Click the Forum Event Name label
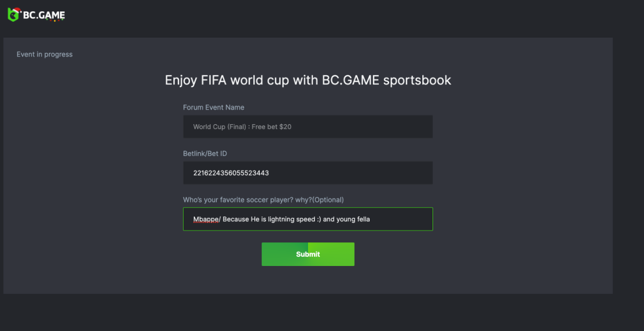The image size is (644, 331). (x=214, y=107)
